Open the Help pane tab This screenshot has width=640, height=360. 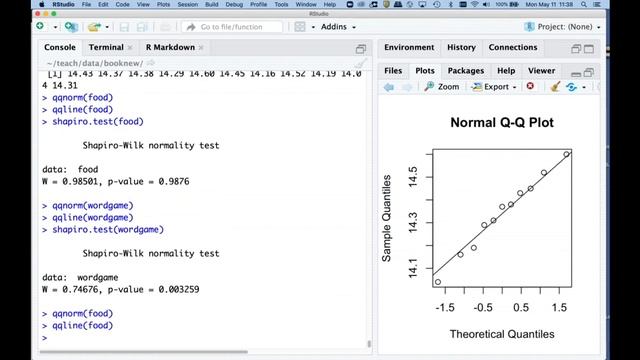(x=506, y=71)
